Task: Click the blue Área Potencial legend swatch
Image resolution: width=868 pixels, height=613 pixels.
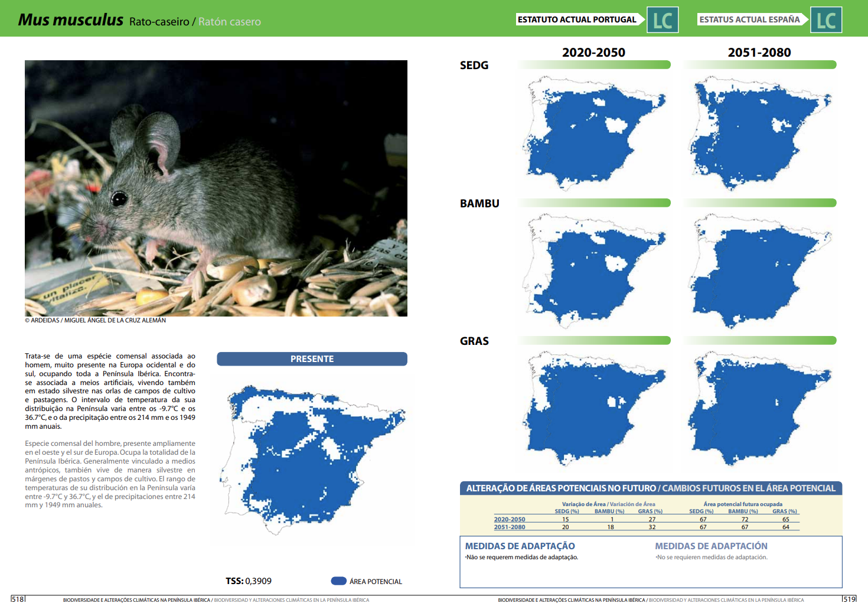Action: (338, 581)
